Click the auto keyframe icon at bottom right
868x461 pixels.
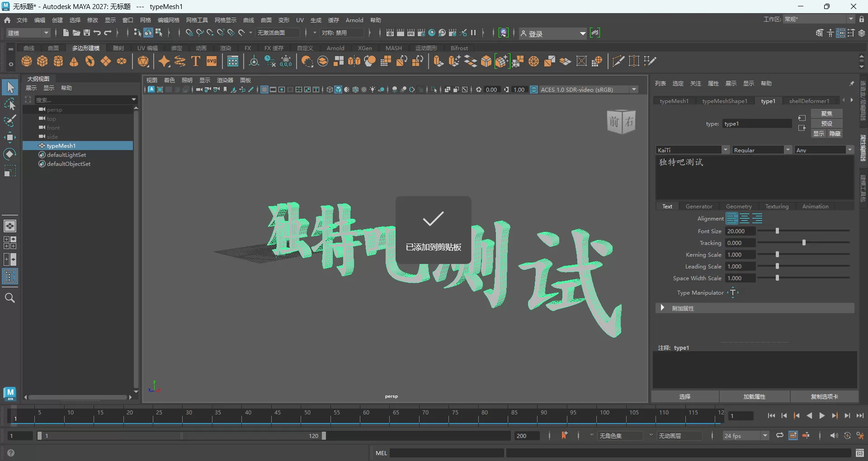click(x=848, y=435)
